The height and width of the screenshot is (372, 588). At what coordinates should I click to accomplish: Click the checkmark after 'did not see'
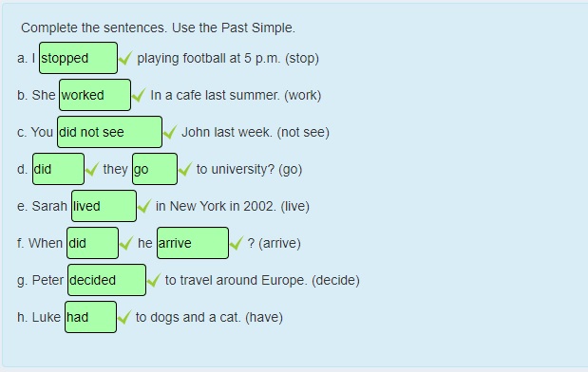(x=170, y=132)
